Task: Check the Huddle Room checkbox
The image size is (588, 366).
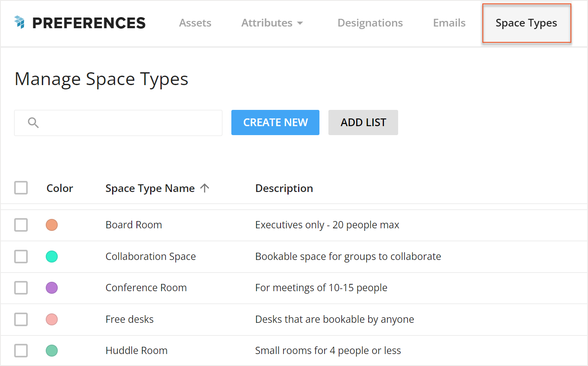Action: coord(21,350)
